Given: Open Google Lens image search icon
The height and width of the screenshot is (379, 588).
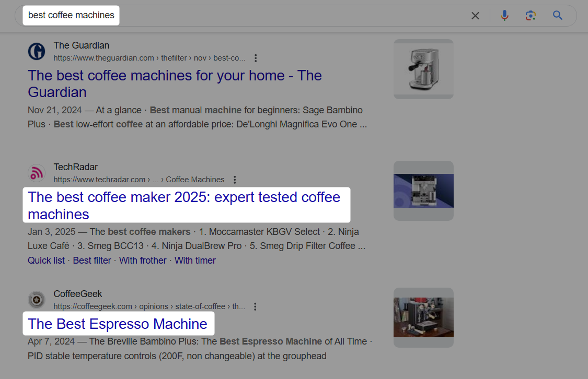Looking at the screenshot, I should (531, 15).
